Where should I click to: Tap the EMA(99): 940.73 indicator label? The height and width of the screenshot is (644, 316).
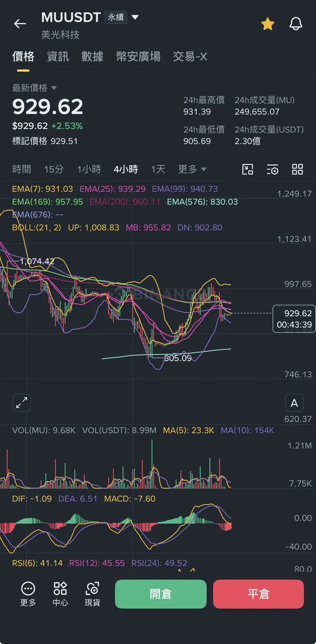pyautogui.click(x=185, y=189)
